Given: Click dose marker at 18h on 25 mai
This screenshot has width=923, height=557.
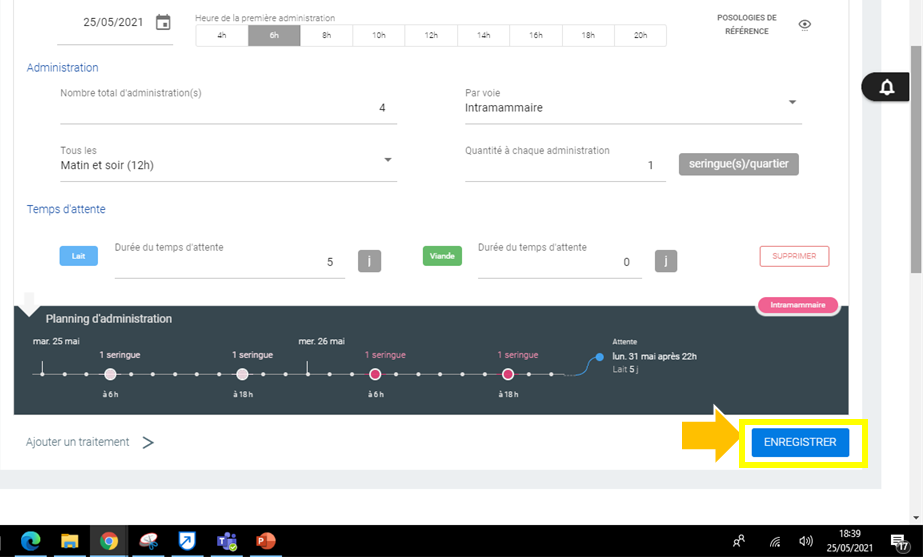Looking at the screenshot, I should click(x=243, y=374).
